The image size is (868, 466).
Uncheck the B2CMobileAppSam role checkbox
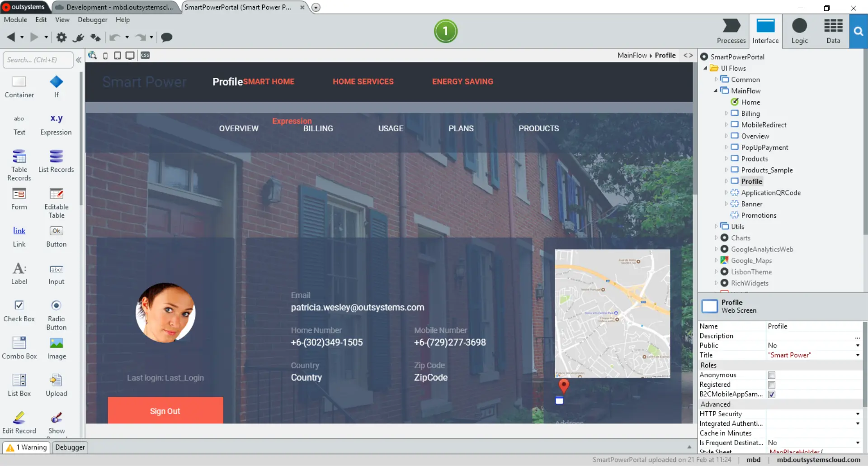pyautogui.click(x=772, y=394)
